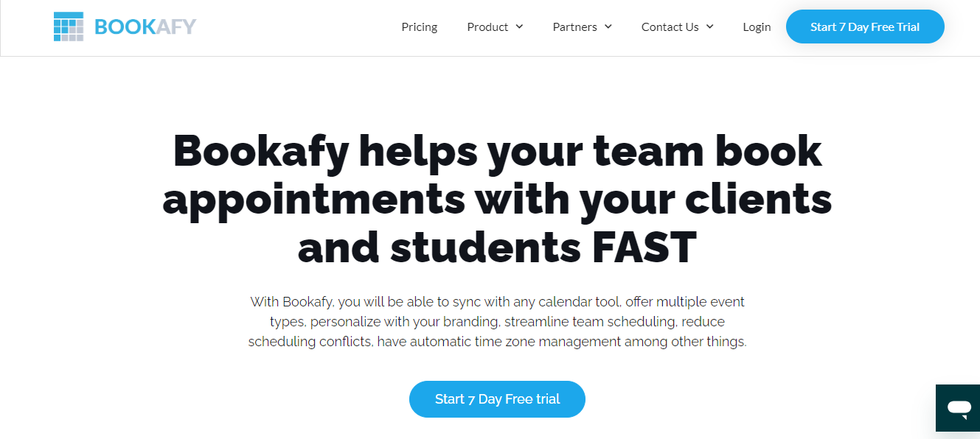Expand Contact Us chevron arrow

point(709,27)
